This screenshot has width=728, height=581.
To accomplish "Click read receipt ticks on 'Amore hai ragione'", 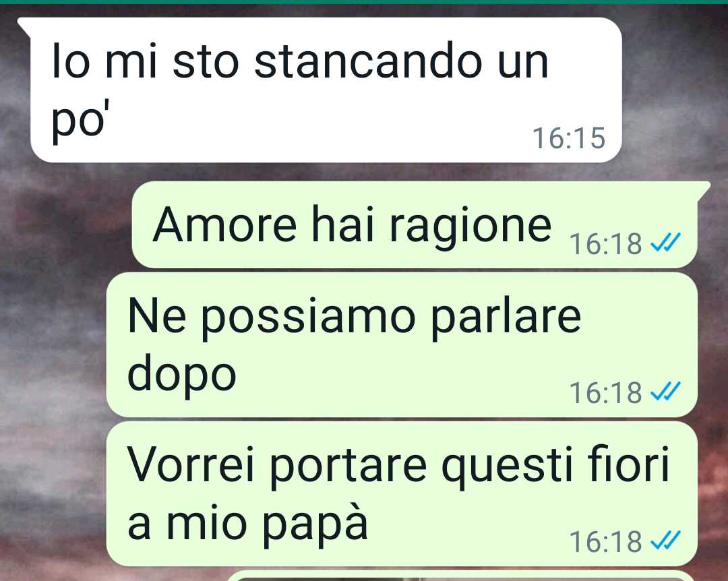I will 665,242.
